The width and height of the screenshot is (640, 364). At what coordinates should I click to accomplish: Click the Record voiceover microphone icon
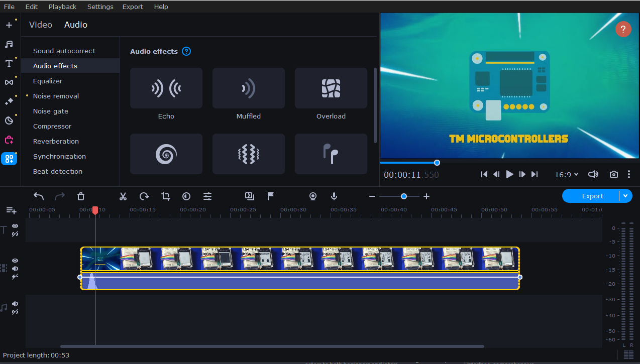[334, 196]
